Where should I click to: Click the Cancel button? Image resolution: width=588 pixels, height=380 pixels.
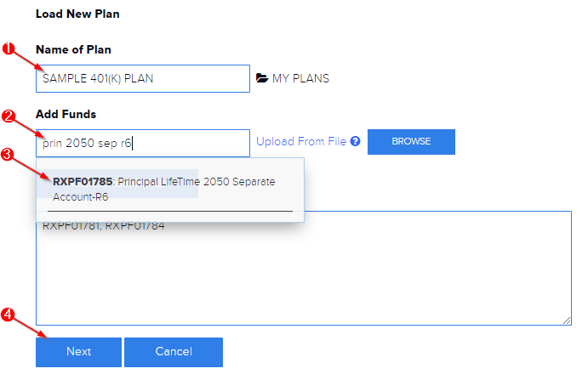174,352
